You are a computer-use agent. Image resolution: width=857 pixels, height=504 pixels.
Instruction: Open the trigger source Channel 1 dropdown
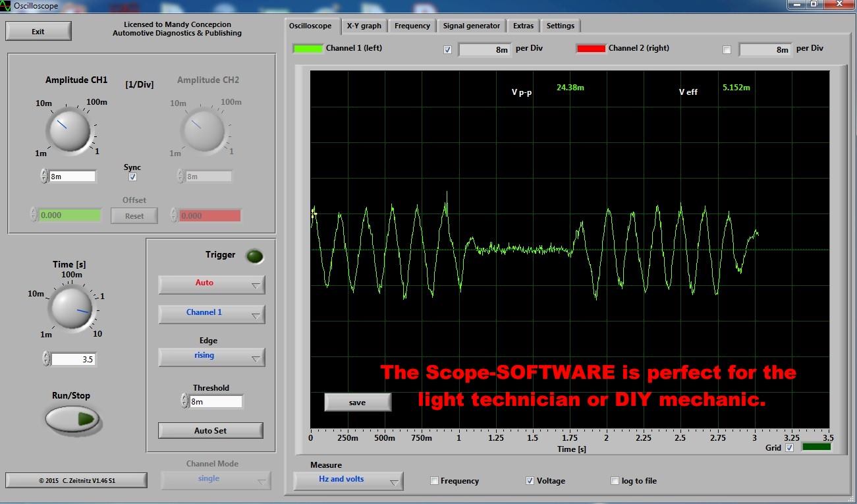pyautogui.click(x=211, y=314)
